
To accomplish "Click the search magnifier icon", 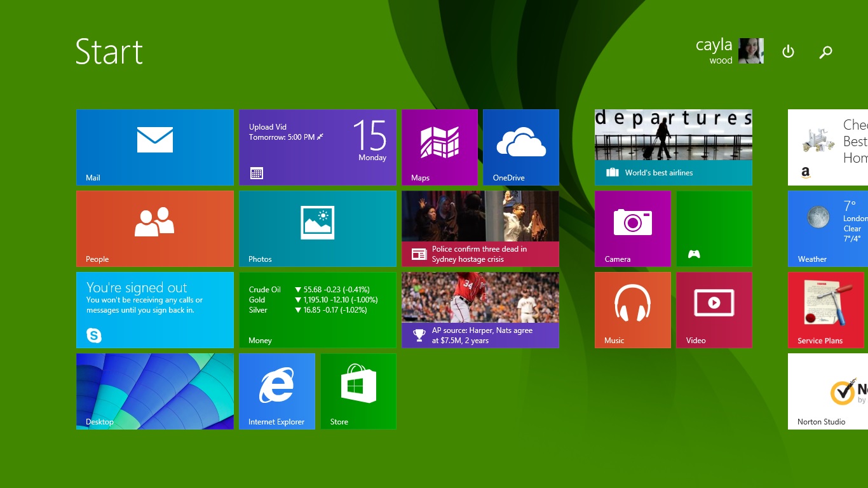I will pyautogui.click(x=825, y=52).
